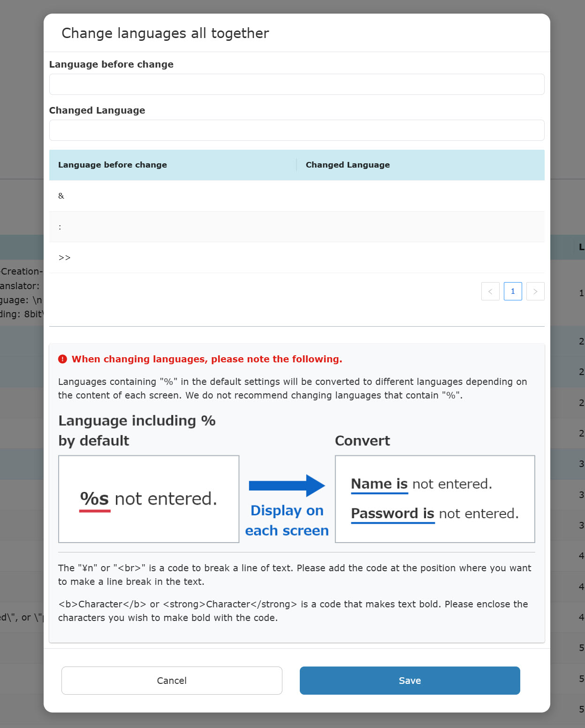The width and height of the screenshot is (585, 728).
Task: Click the red exclamation warning icon
Action: pos(62,360)
